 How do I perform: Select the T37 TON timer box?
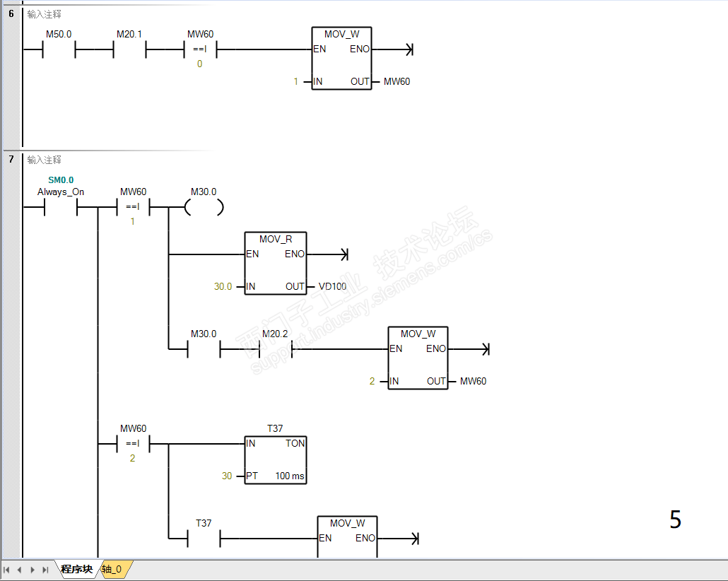click(276, 460)
